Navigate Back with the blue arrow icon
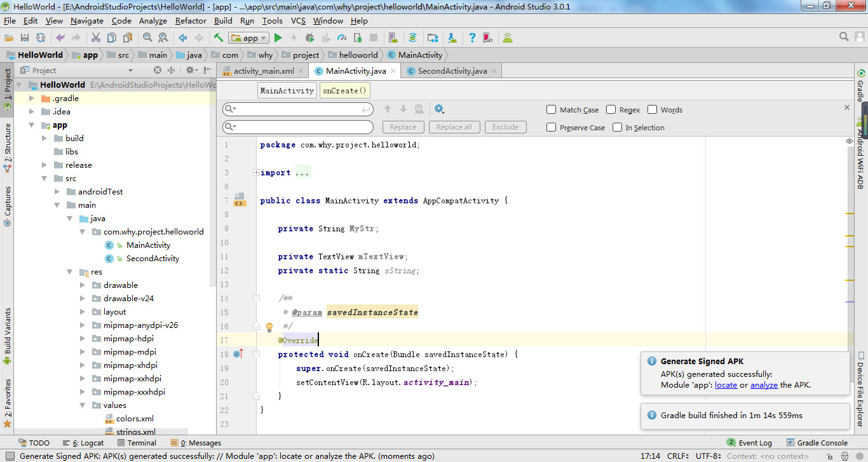This screenshot has width=868, height=462. pos(183,38)
